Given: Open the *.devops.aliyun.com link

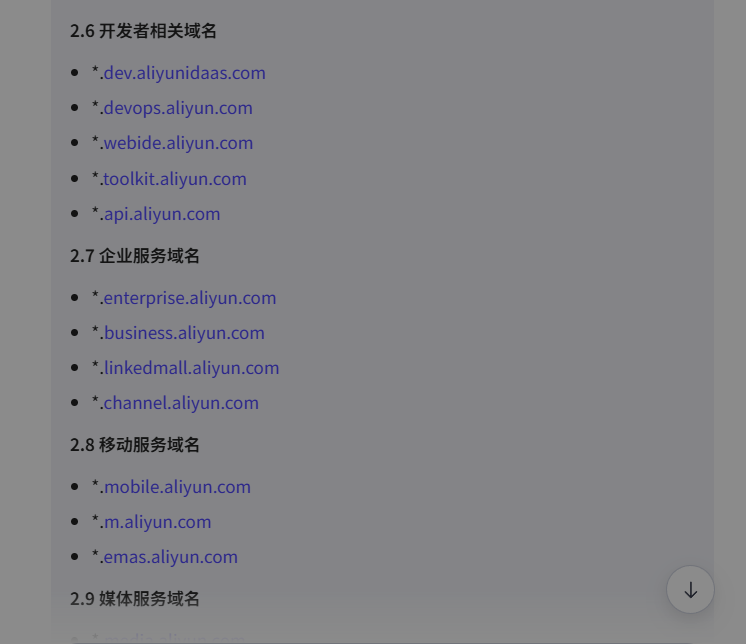Looking at the screenshot, I should [x=176, y=108].
